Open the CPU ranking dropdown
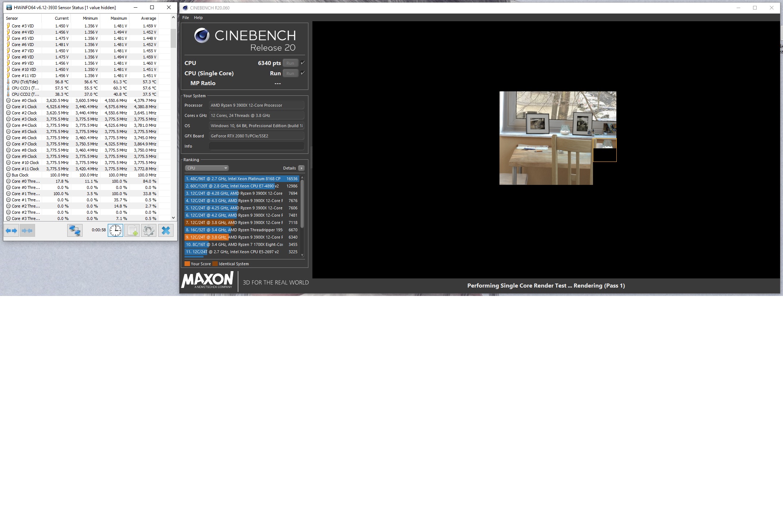The image size is (783, 532). [206, 168]
